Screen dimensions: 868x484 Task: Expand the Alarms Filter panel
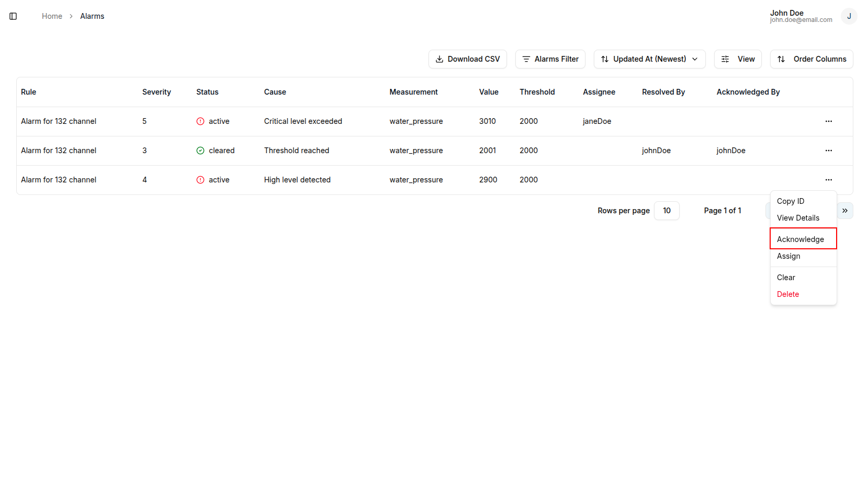(550, 59)
